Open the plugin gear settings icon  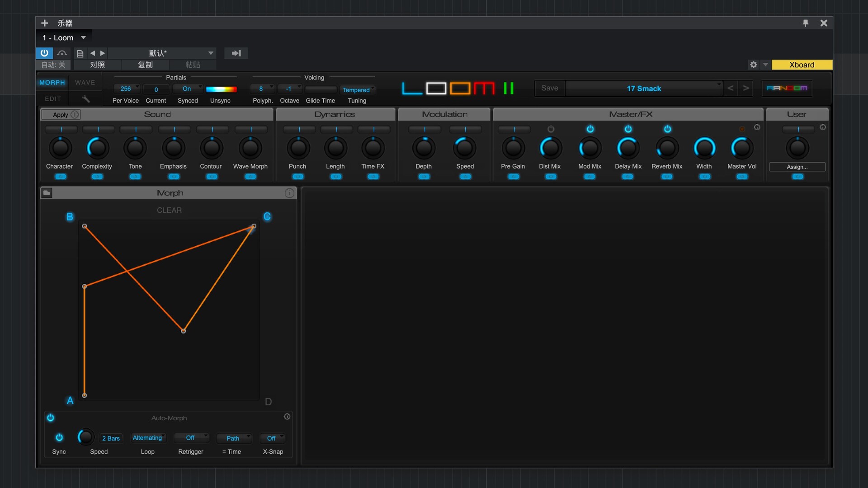pyautogui.click(x=753, y=65)
